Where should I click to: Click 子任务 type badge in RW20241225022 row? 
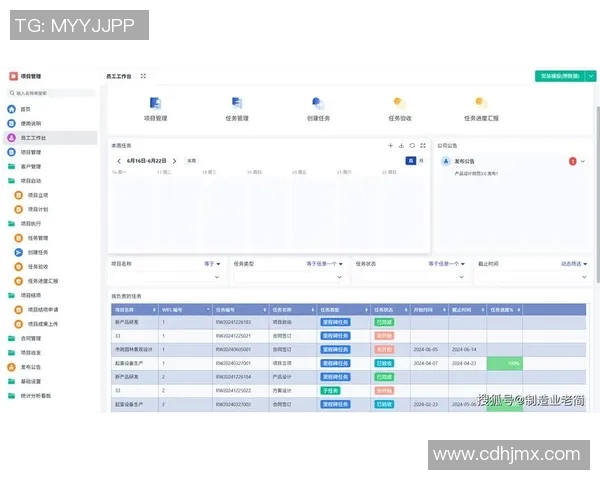click(330, 390)
